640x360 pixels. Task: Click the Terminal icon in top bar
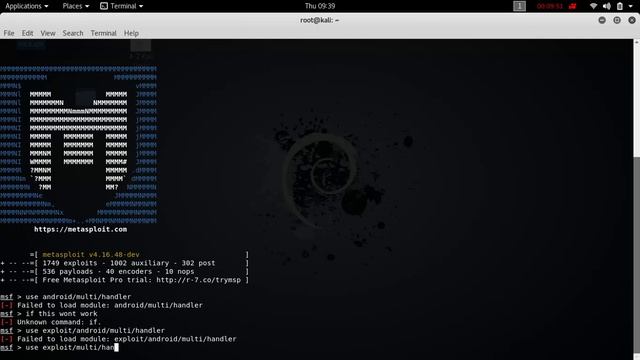point(104,6)
